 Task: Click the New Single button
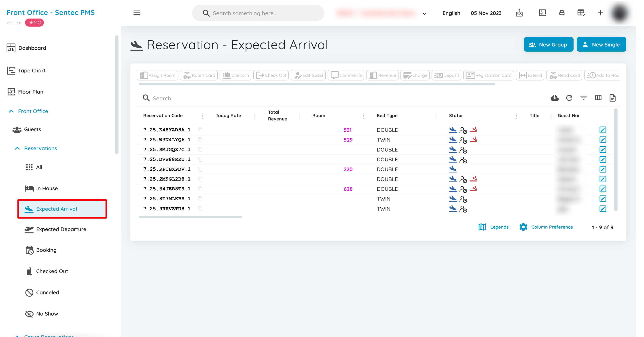[601, 44]
